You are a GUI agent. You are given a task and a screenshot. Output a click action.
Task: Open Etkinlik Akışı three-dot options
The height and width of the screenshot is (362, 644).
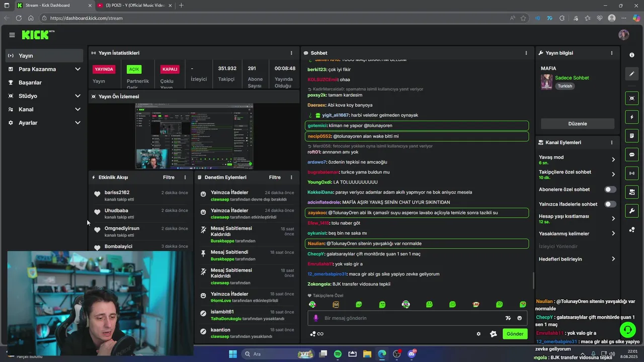tap(185, 177)
